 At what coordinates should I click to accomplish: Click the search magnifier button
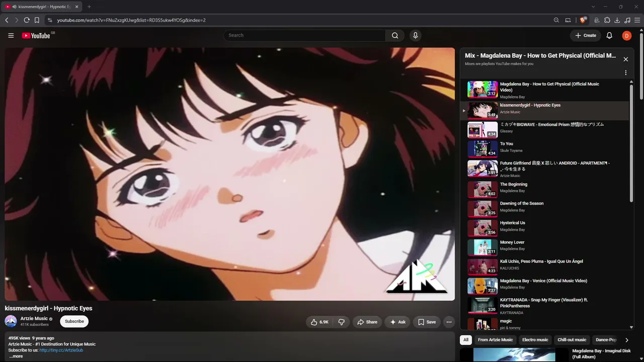[x=395, y=35]
